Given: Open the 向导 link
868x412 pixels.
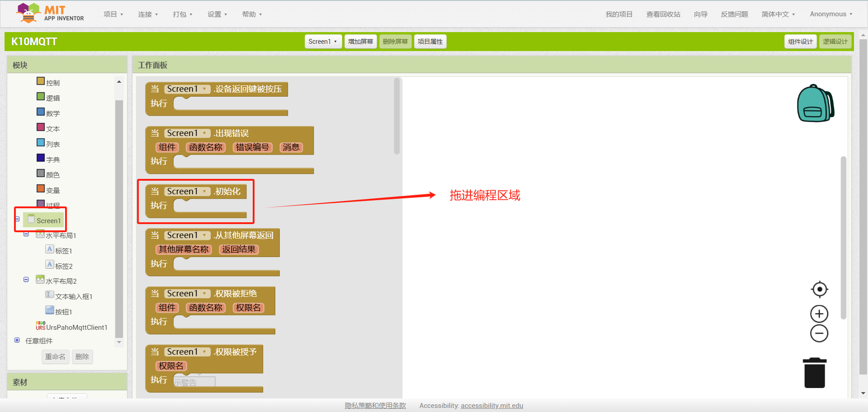Looking at the screenshot, I should [x=701, y=14].
